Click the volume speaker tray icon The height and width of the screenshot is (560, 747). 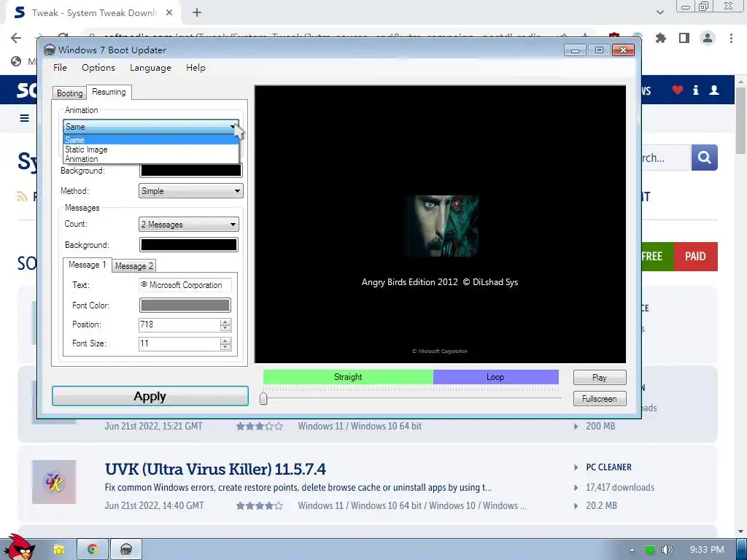(x=667, y=550)
